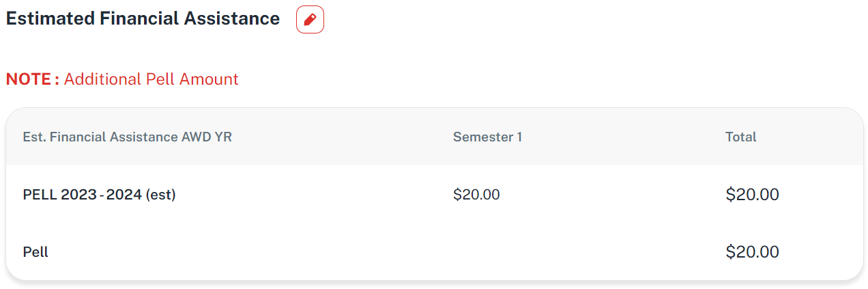This screenshot has height=289, width=868.
Task: Select the Semester 1 column header
Action: (x=487, y=137)
